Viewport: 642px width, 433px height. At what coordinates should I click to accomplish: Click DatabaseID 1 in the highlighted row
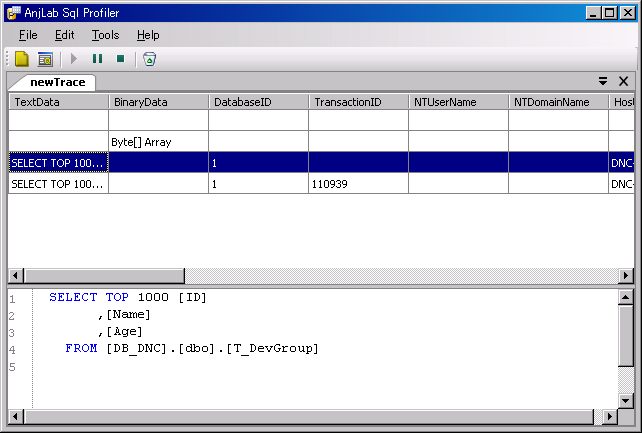(x=258, y=162)
